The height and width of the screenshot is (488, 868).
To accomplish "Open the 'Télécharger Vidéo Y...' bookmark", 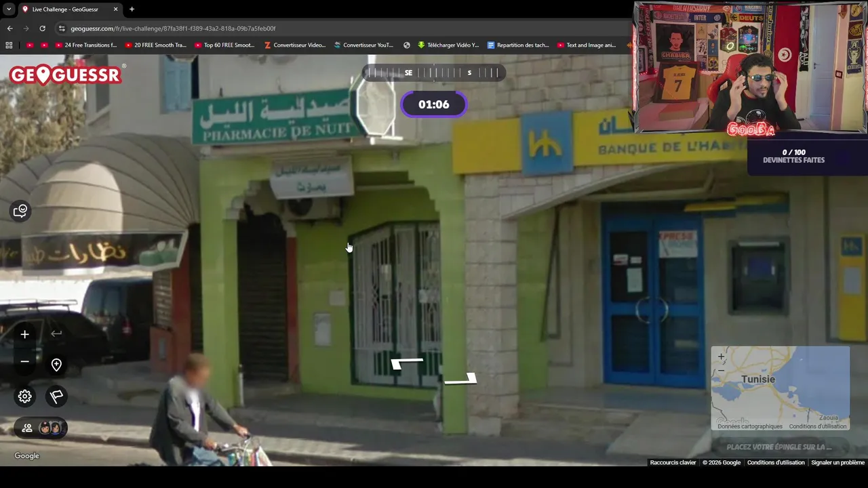I will click(x=448, y=45).
